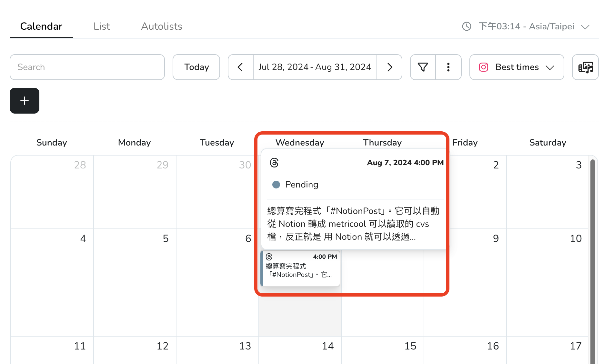Click the clock icon beside timezone
This screenshot has width=613, height=364.
point(467,26)
